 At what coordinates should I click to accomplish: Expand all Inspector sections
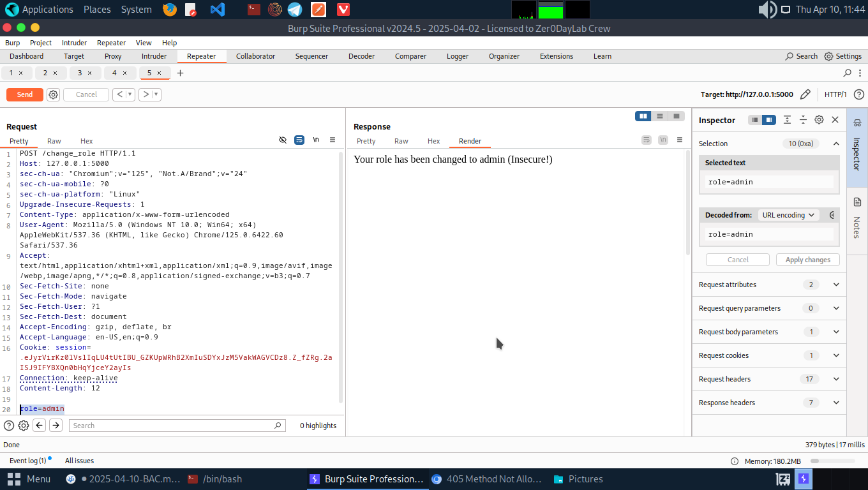[787, 120]
